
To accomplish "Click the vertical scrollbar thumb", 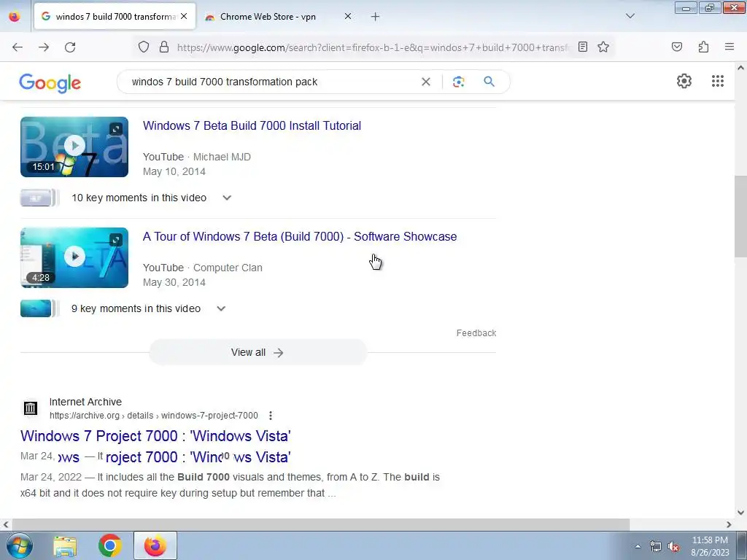I will point(740,217).
